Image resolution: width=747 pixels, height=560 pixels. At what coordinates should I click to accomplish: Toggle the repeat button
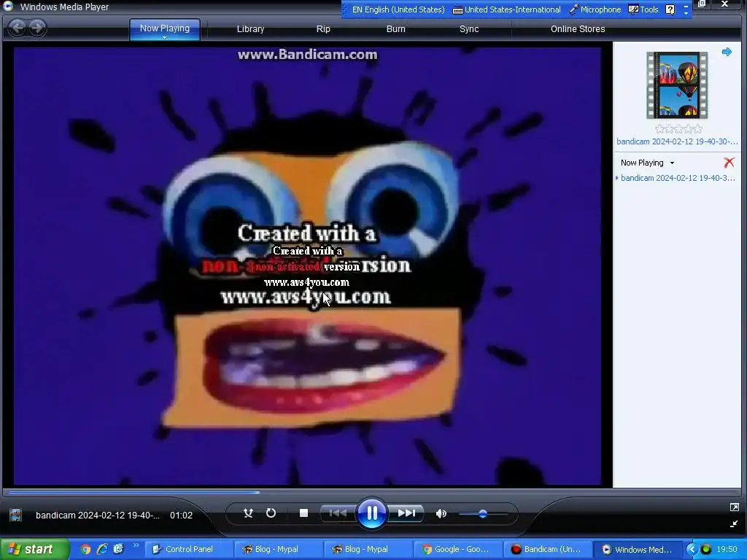coord(271,513)
